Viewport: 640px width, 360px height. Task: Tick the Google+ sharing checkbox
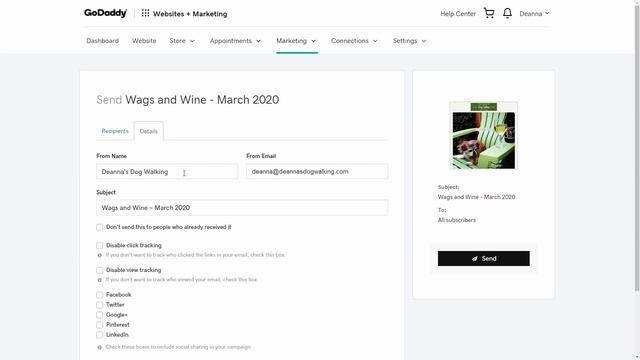[100, 315]
